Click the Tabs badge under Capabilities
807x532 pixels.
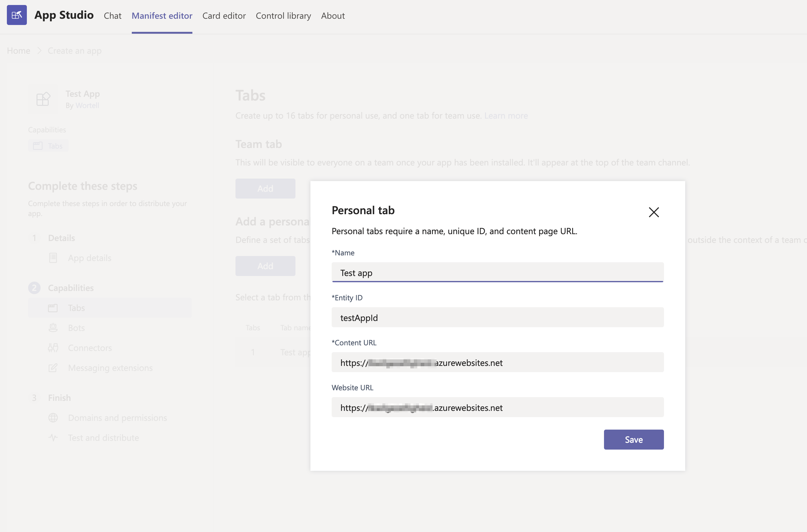coord(48,145)
